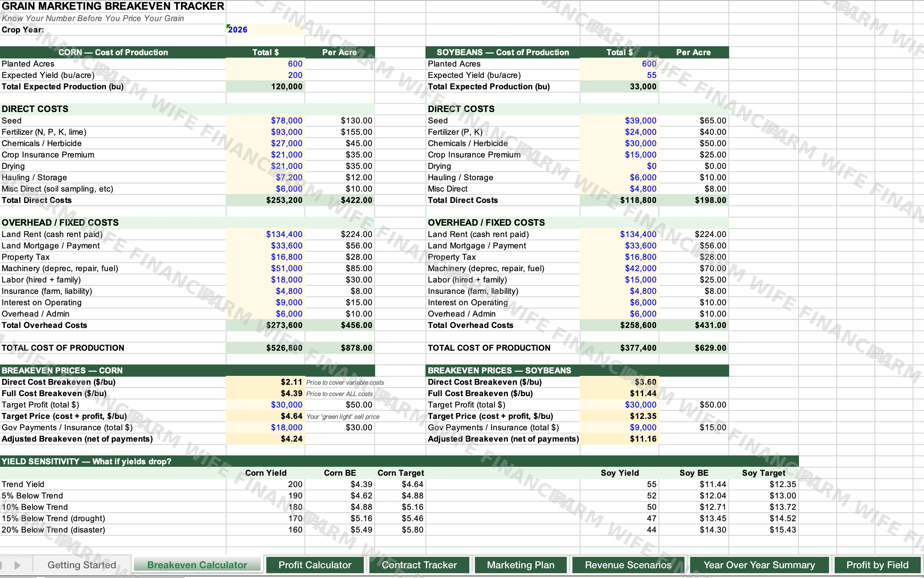Screen dimensions: 924x578
Task: Select soybean Machinery total $42,000
Action: (x=619, y=268)
